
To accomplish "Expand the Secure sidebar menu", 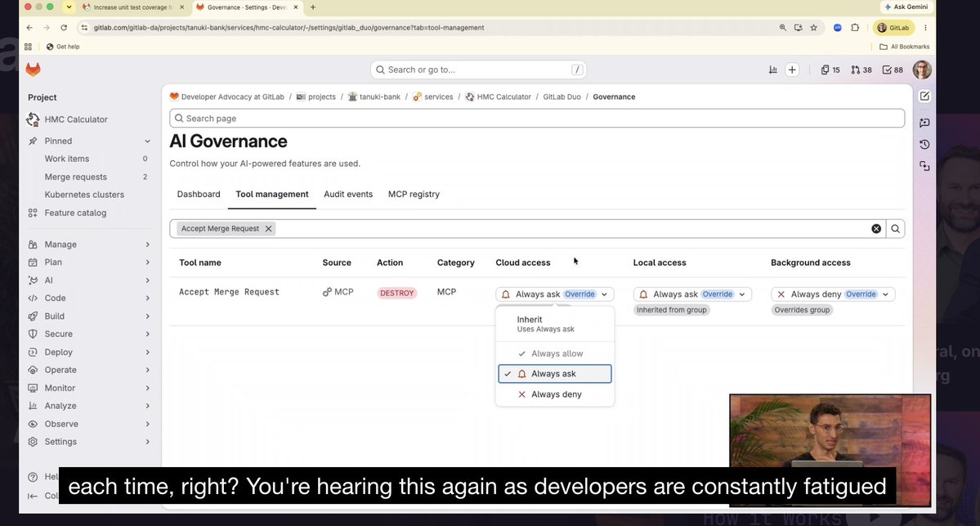I will (89, 334).
